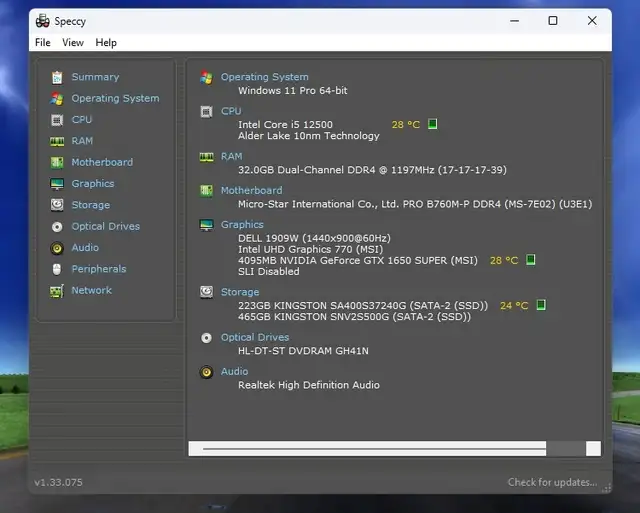Click the Operating System heading link in summary
The image size is (640, 513).
(264, 77)
